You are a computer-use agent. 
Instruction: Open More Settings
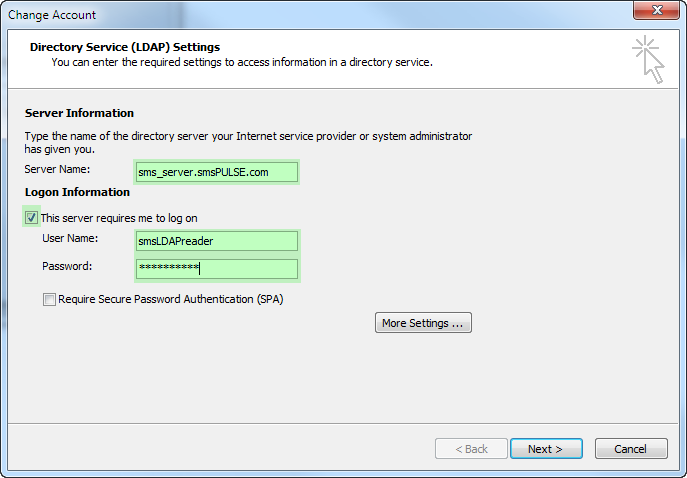pos(423,323)
